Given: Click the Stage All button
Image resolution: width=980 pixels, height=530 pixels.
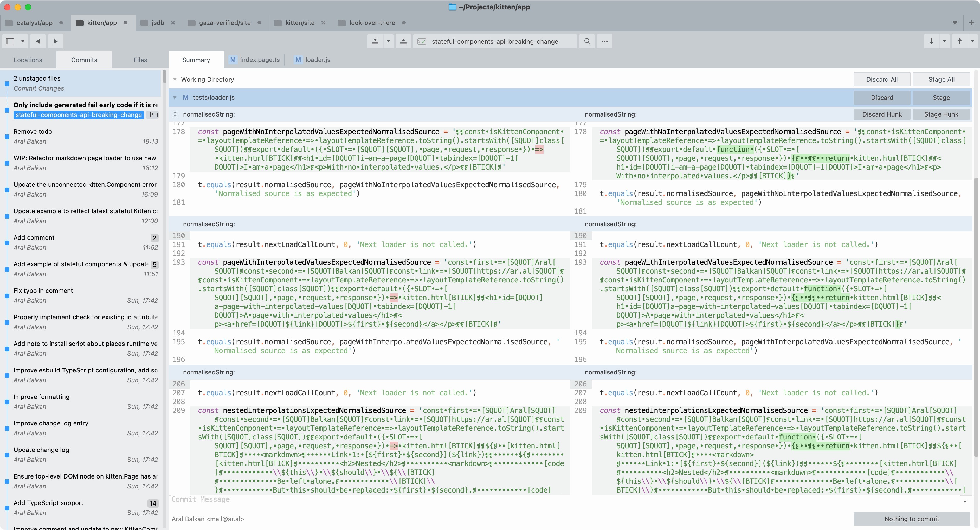Looking at the screenshot, I should point(941,80).
